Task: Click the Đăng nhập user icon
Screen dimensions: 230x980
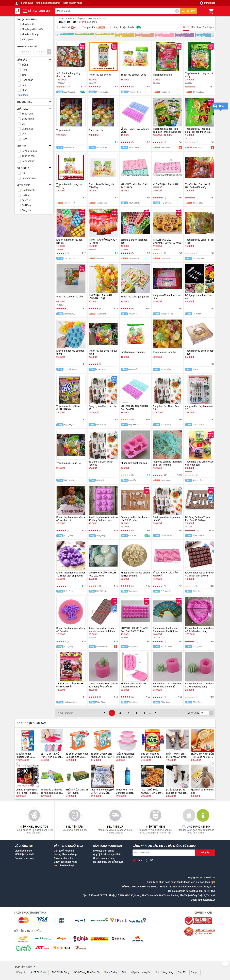Action: point(202,3)
